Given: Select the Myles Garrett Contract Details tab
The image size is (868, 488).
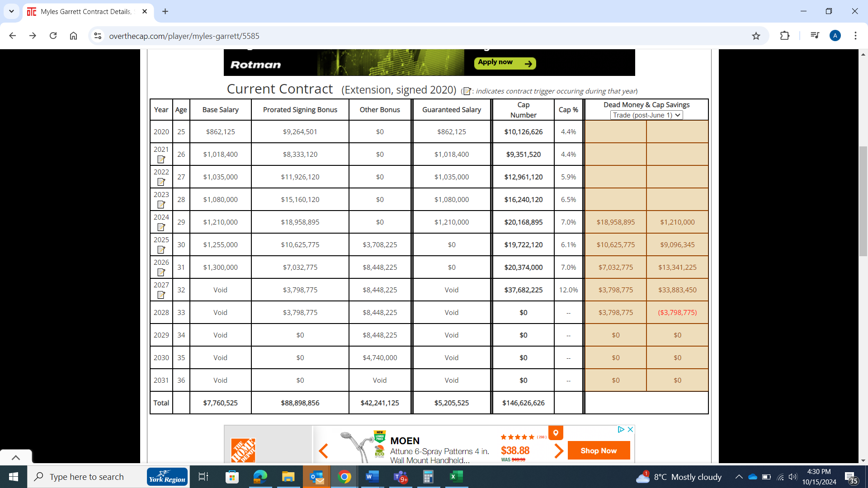Looking at the screenshot, I should click(85, 11).
